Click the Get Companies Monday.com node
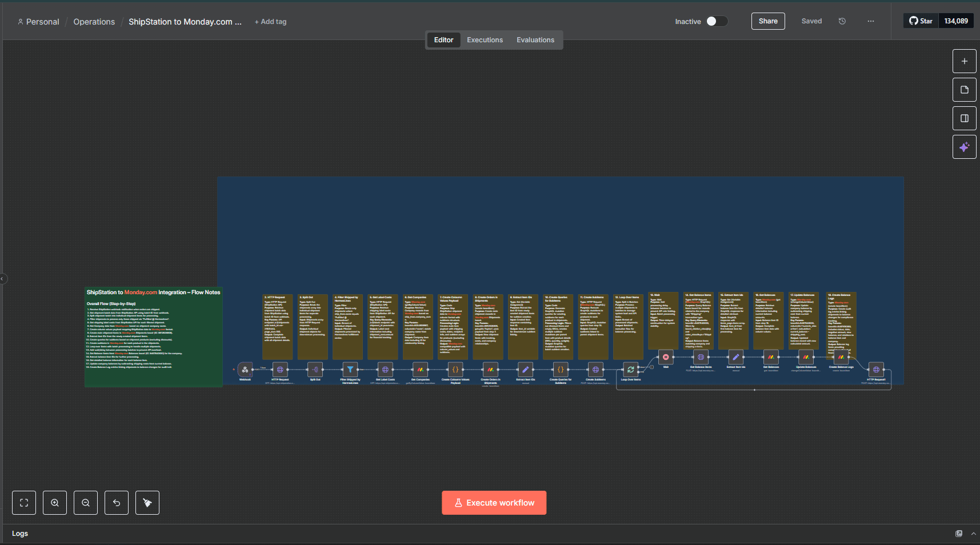The image size is (980, 545). click(x=420, y=370)
